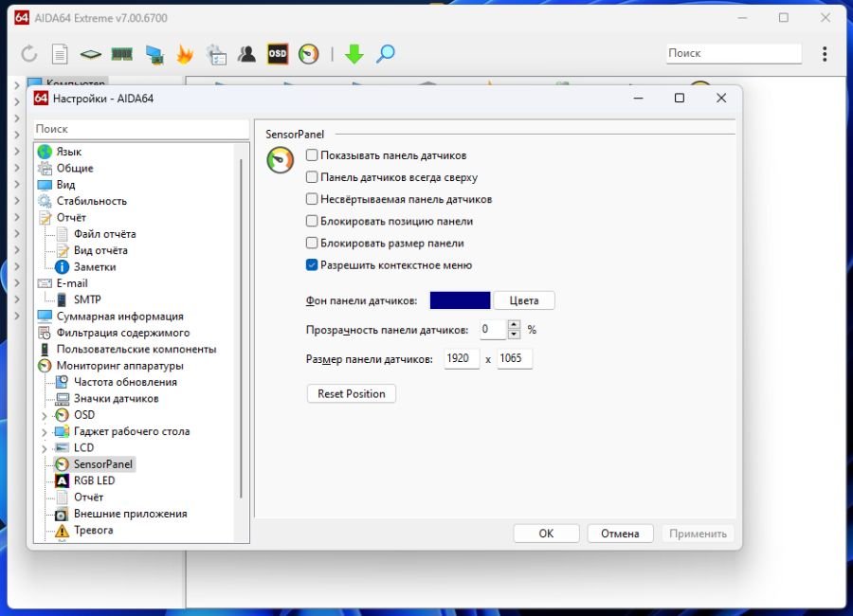Check Блокировать размер панели
The image size is (853, 616).
pyautogui.click(x=312, y=243)
